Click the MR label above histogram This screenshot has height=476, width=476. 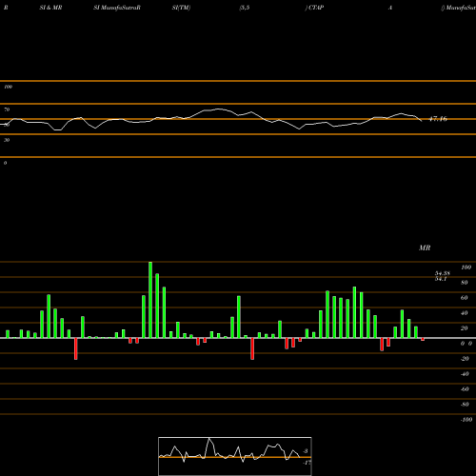[425, 248]
